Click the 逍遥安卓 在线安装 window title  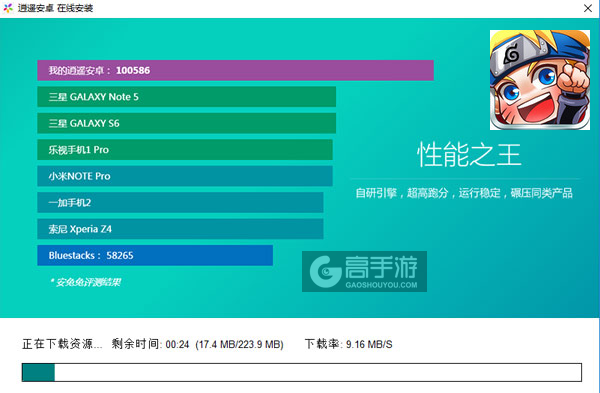tap(55, 8)
